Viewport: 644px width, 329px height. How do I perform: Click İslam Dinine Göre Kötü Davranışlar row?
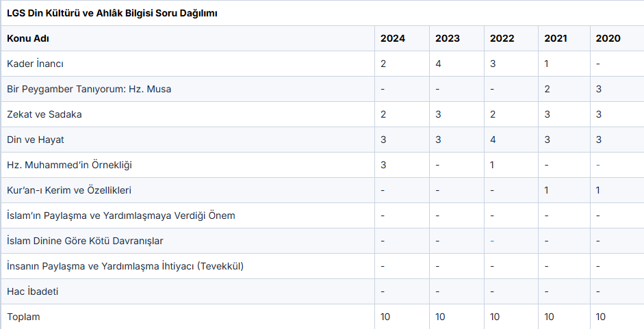(x=85, y=241)
